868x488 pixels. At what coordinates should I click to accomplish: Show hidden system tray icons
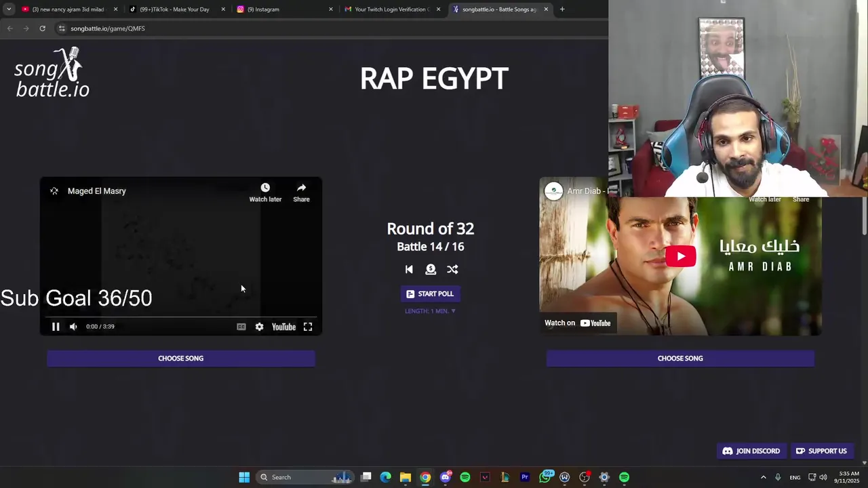pyautogui.click(x=763, y=477)
